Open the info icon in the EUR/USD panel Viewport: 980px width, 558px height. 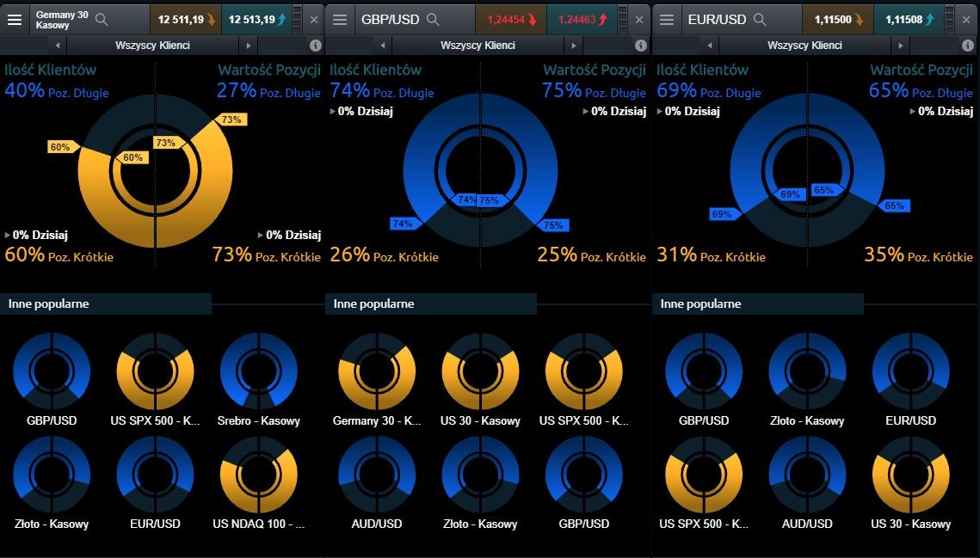tap(968, 45)
